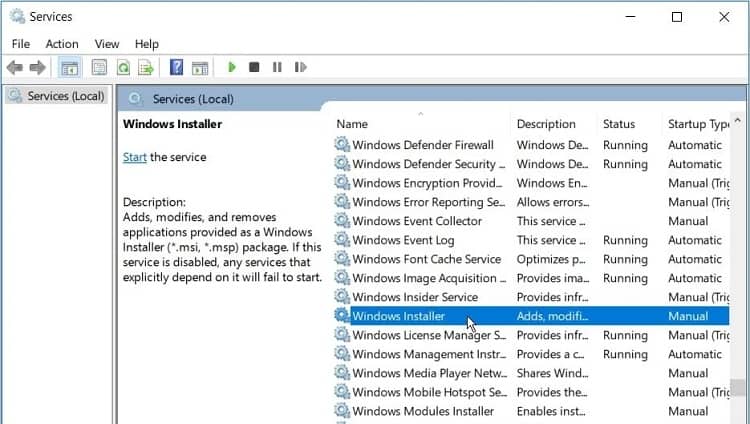
Task: Click the Forward arrow toolbar icon
Action: tap(37, 67)
